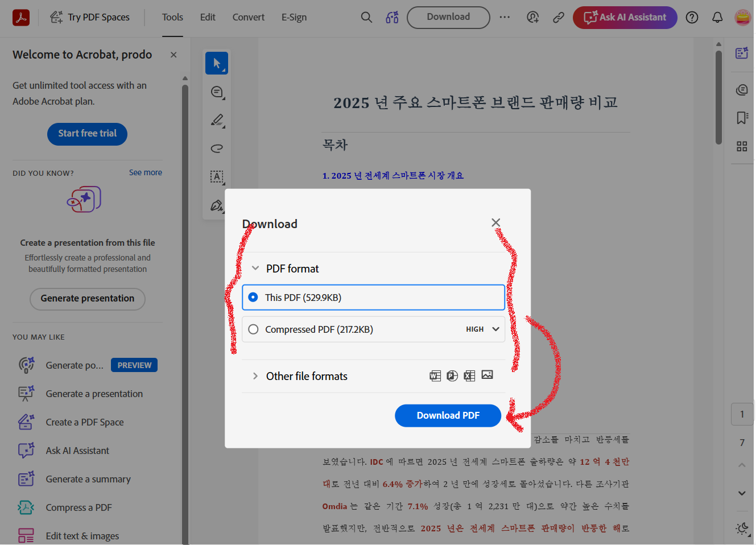
Task: Select the Word format export icon
Action: pos(435,375)
